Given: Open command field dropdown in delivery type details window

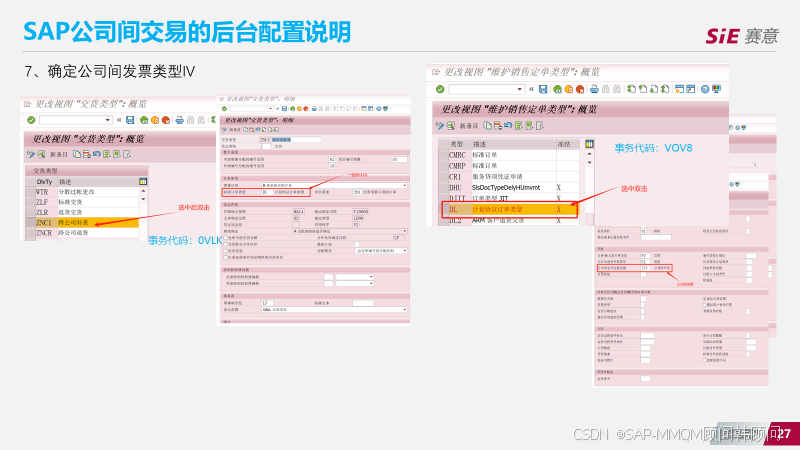Looking at the screenshot, I should click(x=269, y=109).
